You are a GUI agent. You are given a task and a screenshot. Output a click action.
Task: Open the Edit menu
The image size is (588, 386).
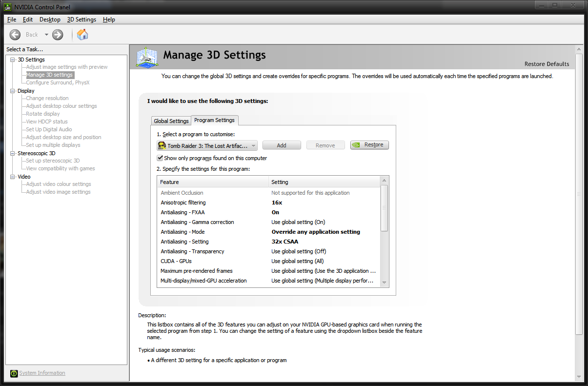28,20
